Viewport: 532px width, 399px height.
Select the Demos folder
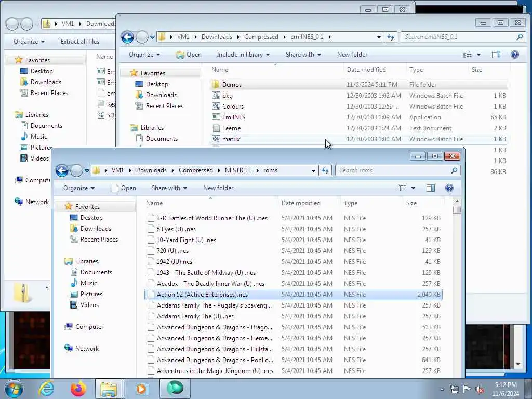tap(359, 85)
